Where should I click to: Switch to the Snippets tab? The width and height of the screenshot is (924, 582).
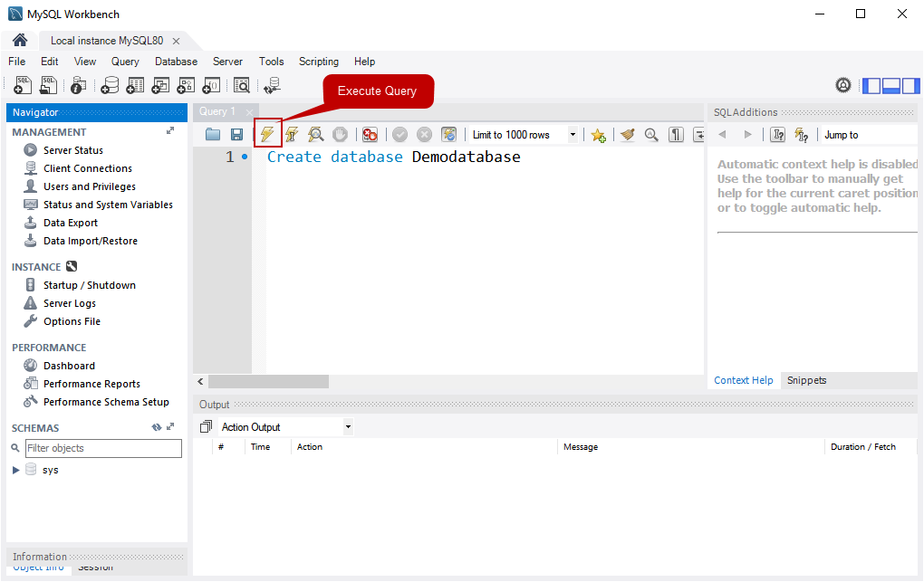click(x=806, y=380)
